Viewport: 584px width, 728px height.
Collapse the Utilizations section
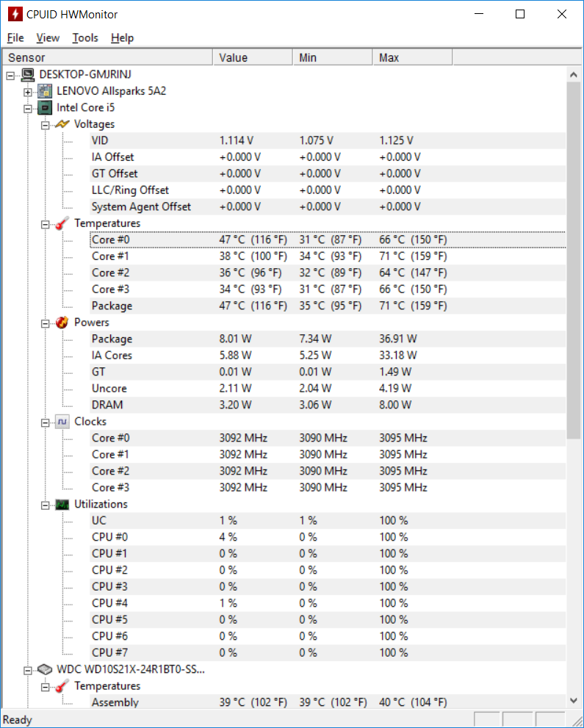coord(45,505)
